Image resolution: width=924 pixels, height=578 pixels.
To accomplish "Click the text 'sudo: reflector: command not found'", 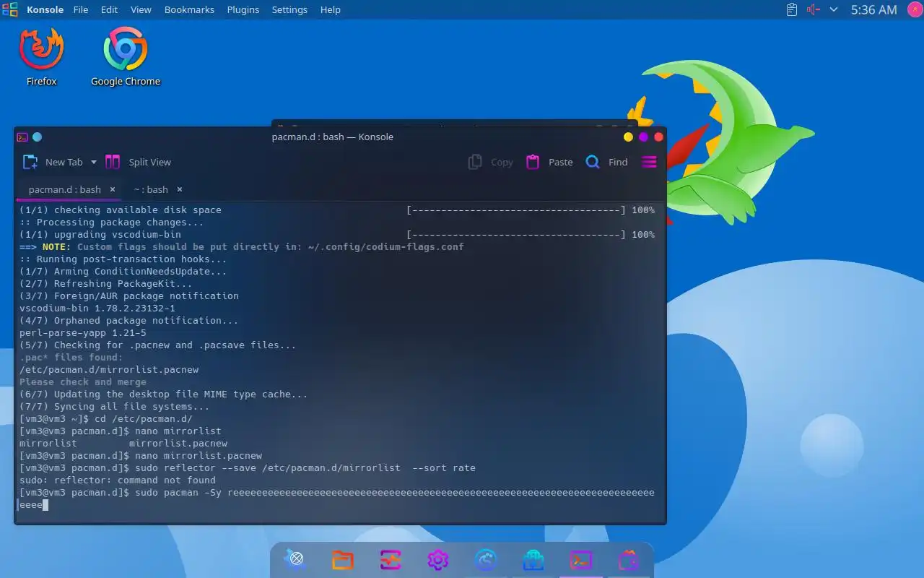I will click(118, 480).
